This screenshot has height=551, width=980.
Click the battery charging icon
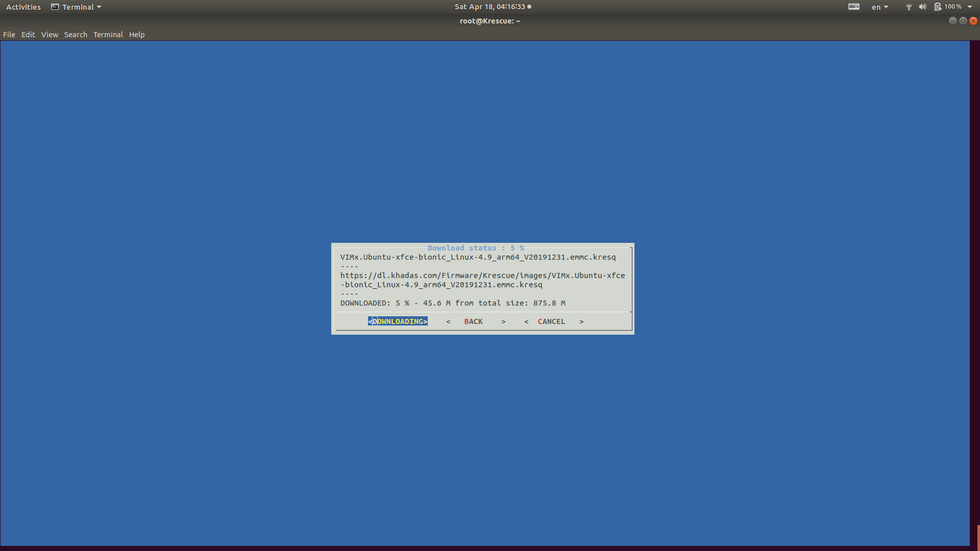[938, 7]
